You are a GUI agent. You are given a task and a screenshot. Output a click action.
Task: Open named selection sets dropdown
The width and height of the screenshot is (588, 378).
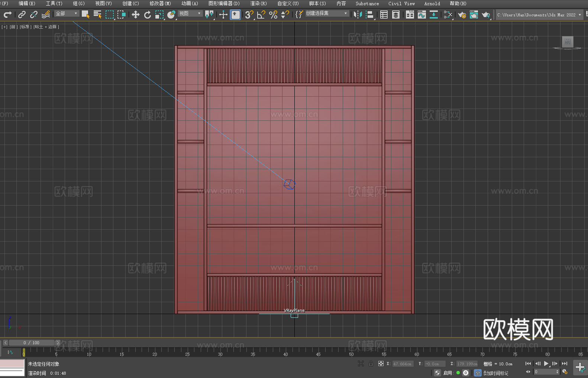pos(327,13)
